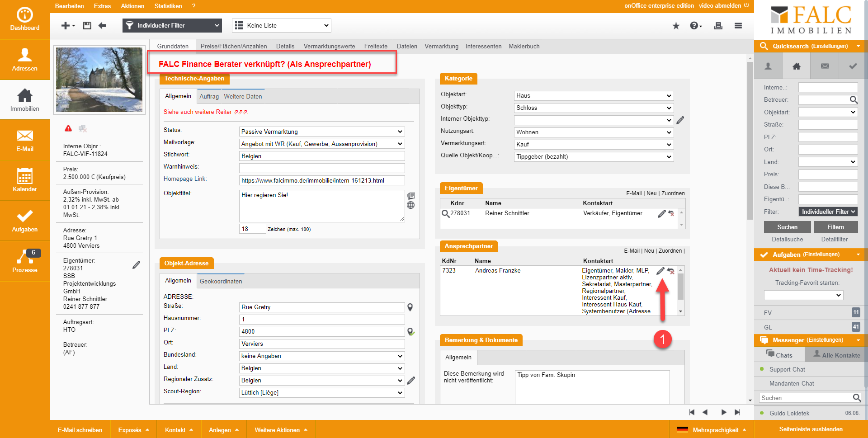Viewport: 868px width, 438px height.
Task: Open map pin next to the Straße field
Action: click(x=410, y=307)
